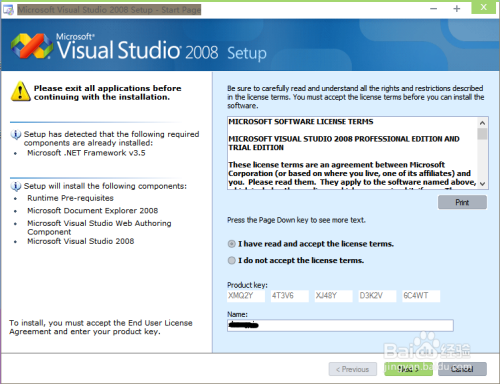Image resolution: width=500 pixels, height=384 pixels.
Task: Click the license scrollbar thumb
Action: [482, 134]
